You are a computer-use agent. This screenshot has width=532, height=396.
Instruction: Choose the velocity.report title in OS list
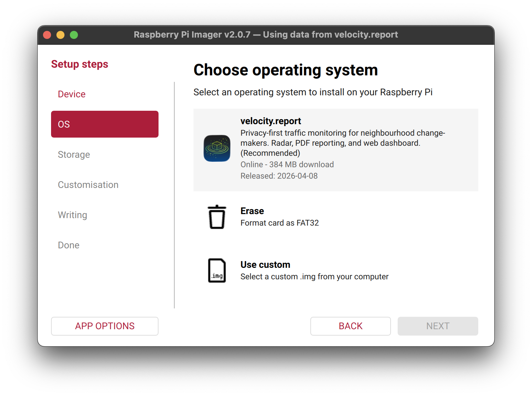270,121
